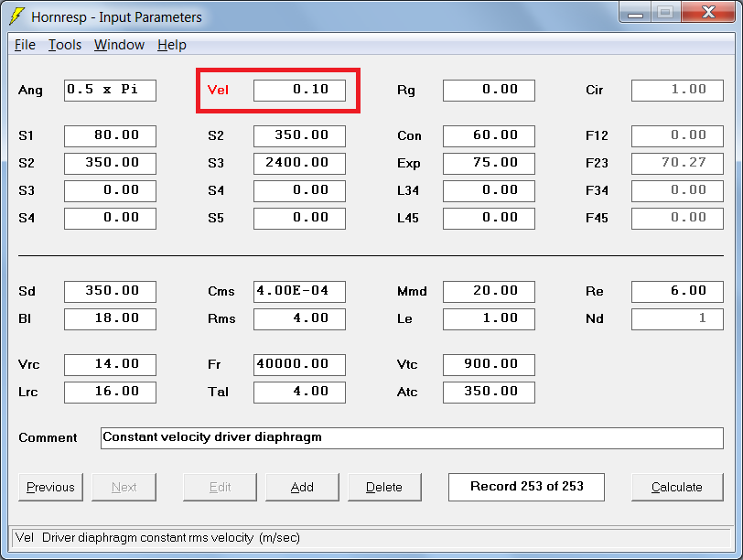The width and height of the screenshot is (743, 560).
Task: Click the S5 value field
Action: tap(299, 219)
